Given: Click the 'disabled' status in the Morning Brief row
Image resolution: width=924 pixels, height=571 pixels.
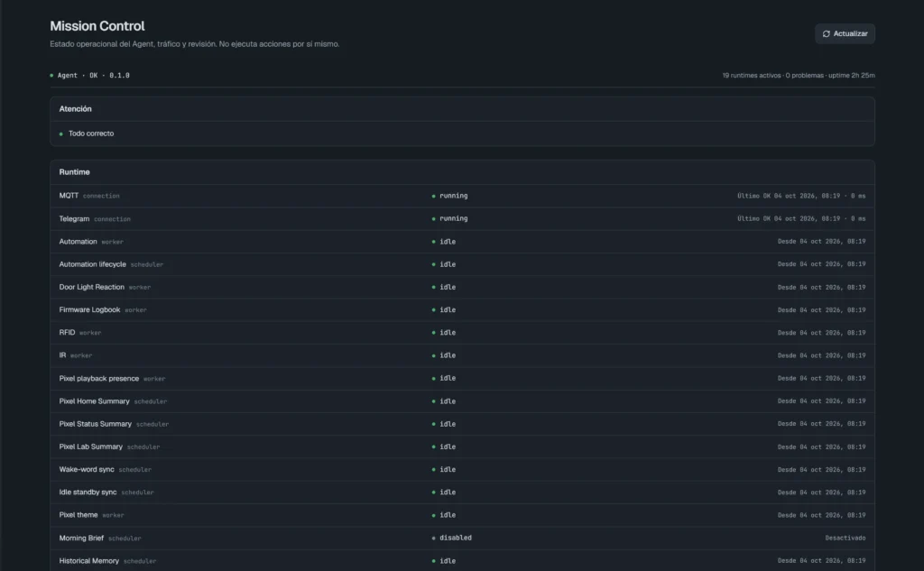Looking at the screenshot, I should [x=456, y=538].
